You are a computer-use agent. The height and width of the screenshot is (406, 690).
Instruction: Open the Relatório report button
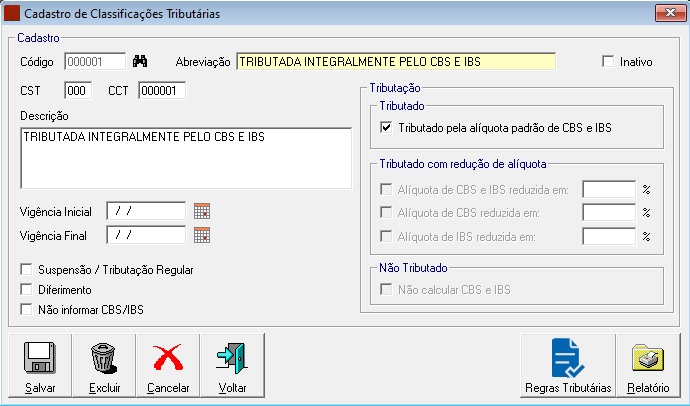point(648,365)
